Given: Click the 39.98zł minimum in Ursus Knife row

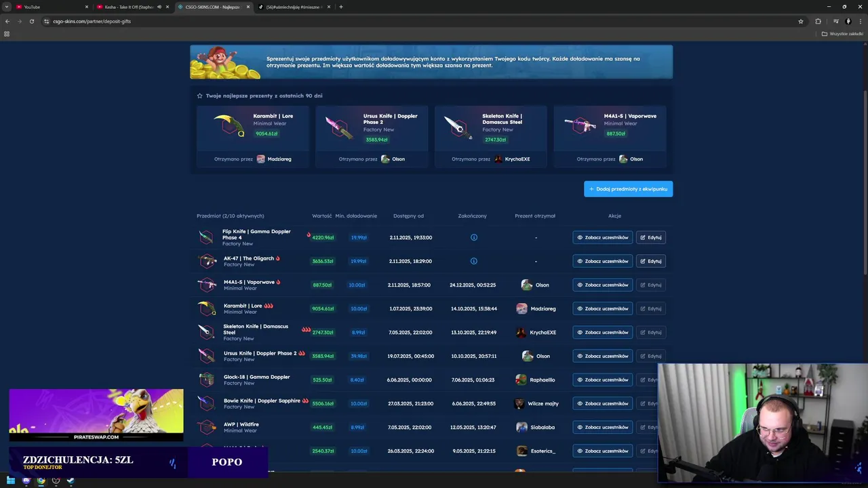Looking at the screenshot, I should coord(359,356).
